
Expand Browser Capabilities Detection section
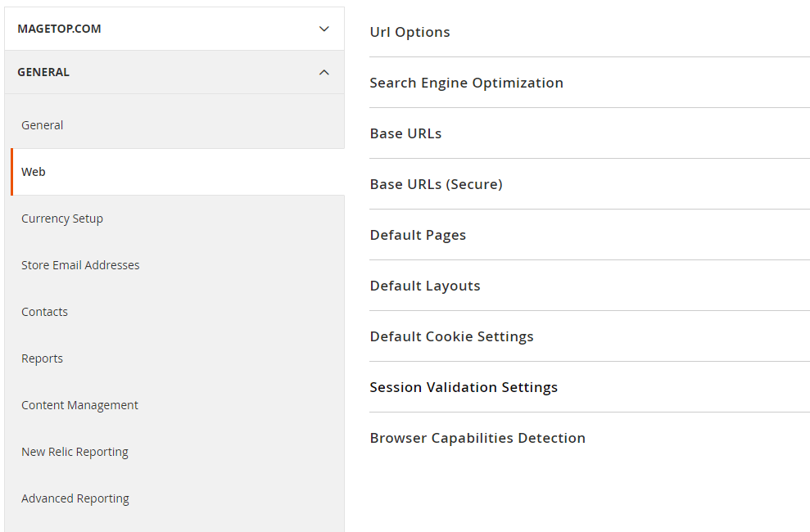point(477,438)
